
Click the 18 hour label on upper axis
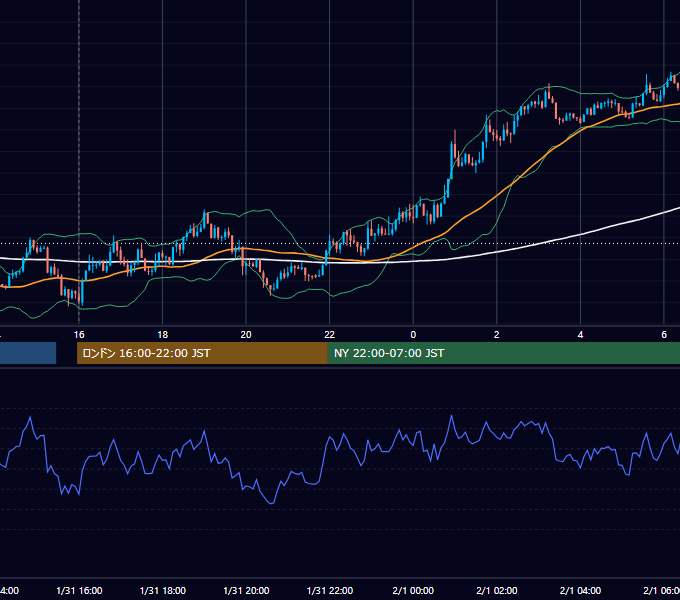[162, 335]
